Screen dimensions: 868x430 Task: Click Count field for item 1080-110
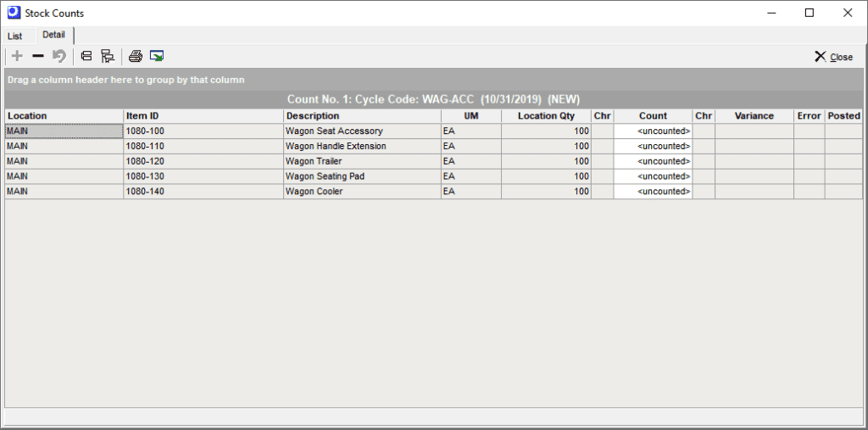pyautogui.click(x=654, y=146)
